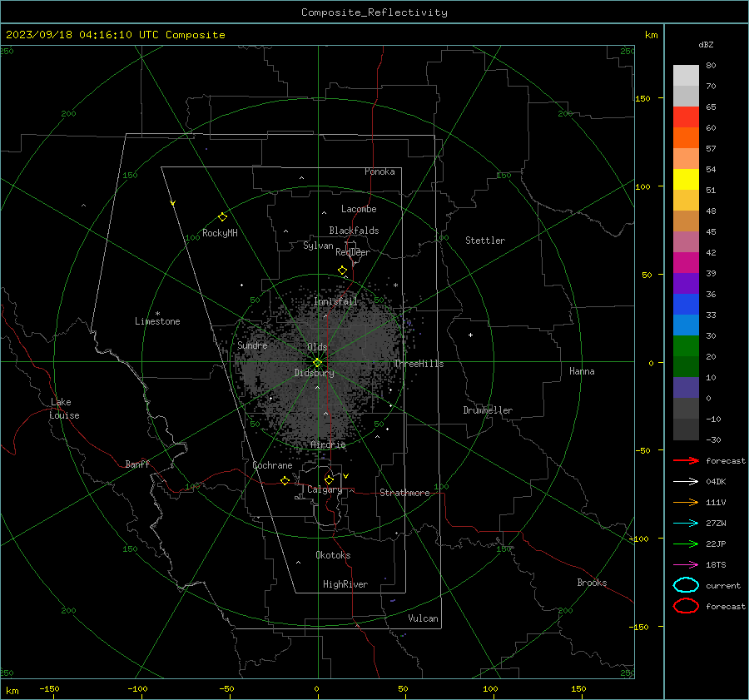Click the Calgary city label
Image resolution: width=749 pixels, height=700 pixels.
click(325, 489)
